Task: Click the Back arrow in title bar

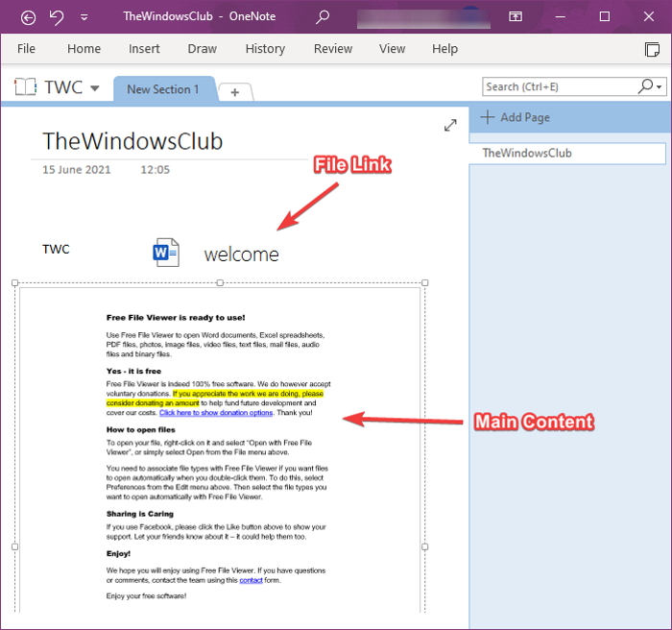Action: tap(28, 17)
